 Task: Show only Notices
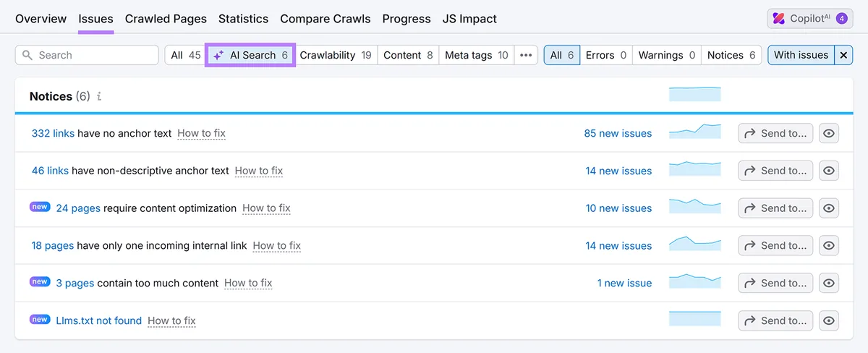731,55
